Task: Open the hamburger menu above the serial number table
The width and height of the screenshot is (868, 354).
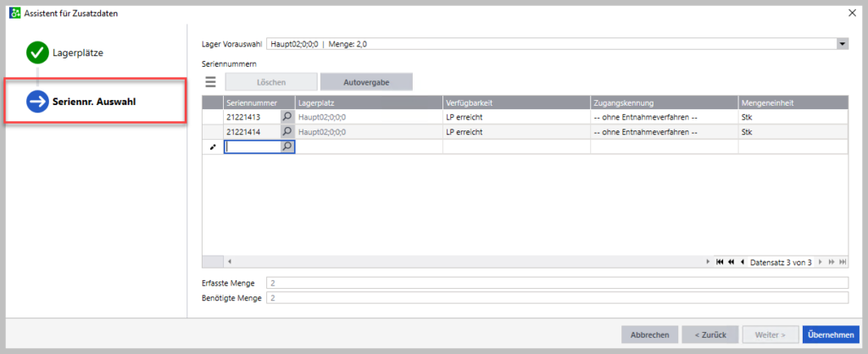Action: pyautogui.click(x=211, y=82)
